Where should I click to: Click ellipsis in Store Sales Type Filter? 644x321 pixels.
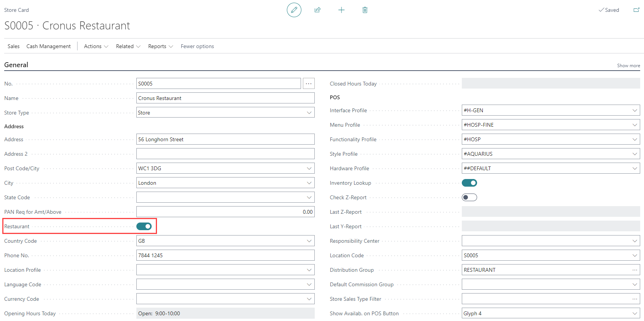tap(634, 299)
